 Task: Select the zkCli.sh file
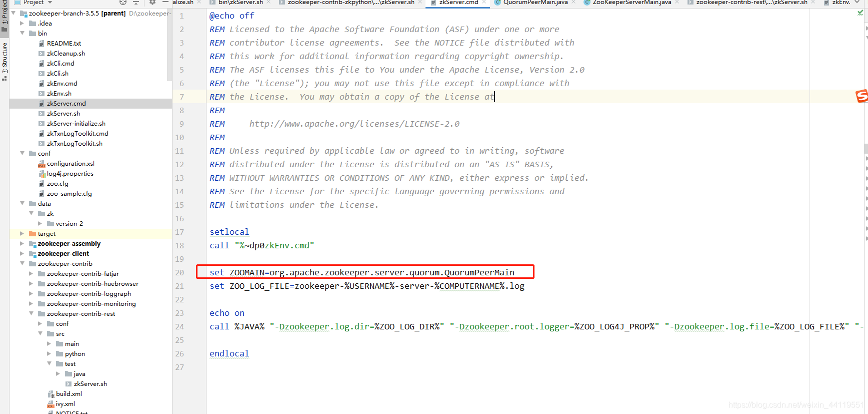pyautogui.click(x=57, y=73)
